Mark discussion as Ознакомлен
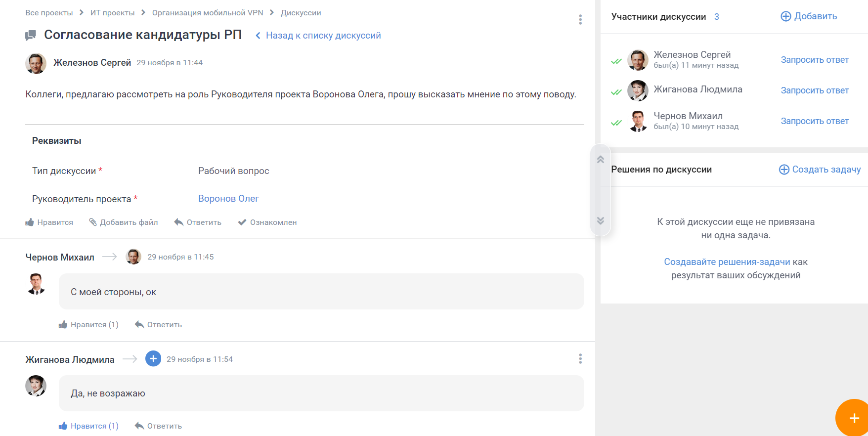 pos(267,222)
